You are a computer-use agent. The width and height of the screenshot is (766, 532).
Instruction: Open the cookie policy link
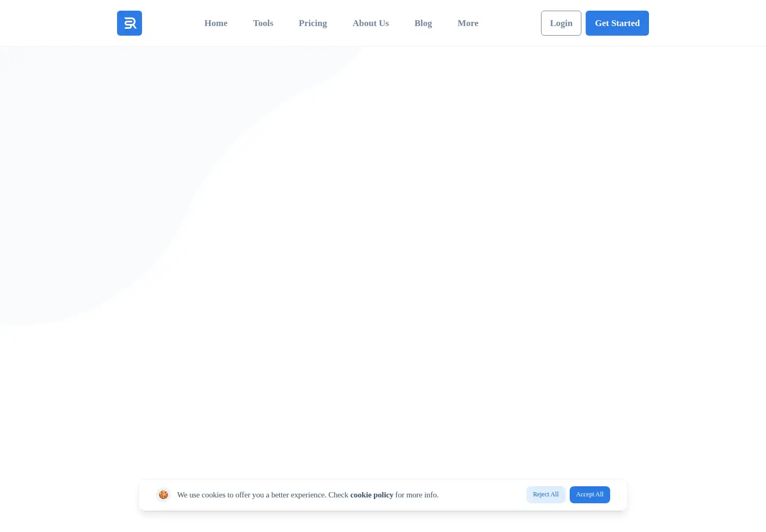click(372, 495)
